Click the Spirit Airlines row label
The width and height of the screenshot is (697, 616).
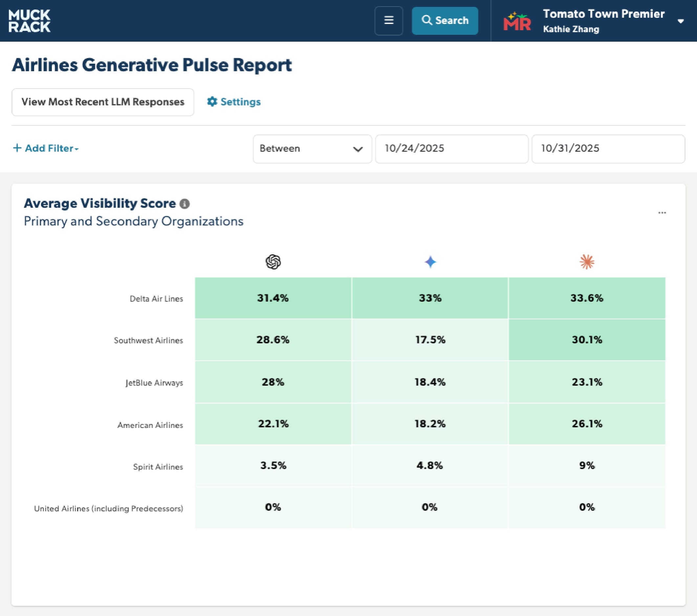pyautogui.click(x=158, y=467)
